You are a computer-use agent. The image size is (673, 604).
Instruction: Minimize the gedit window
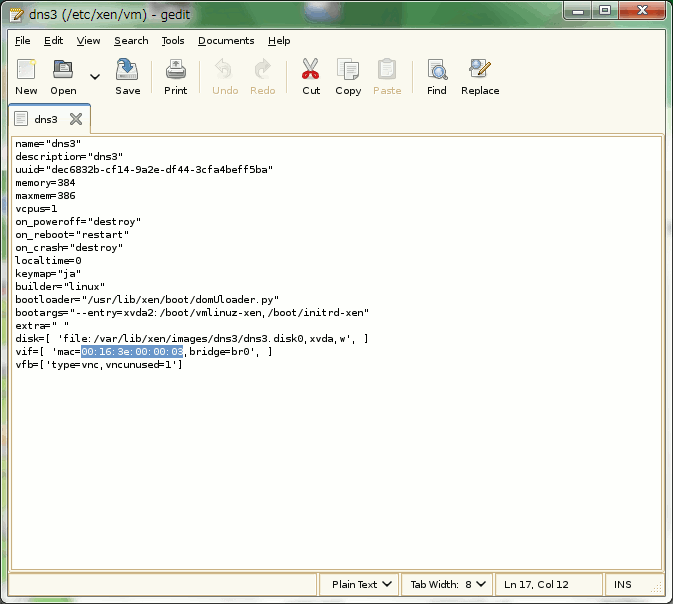coord(578,11)
